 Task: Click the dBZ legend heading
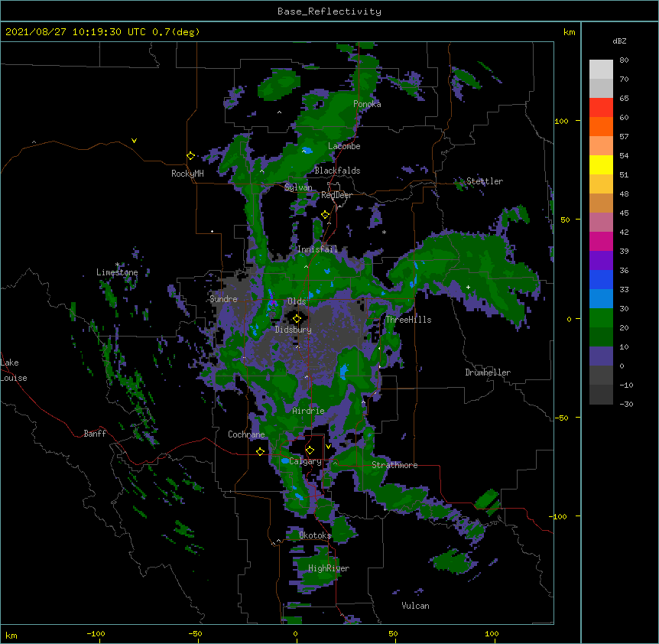click(619, 41)
